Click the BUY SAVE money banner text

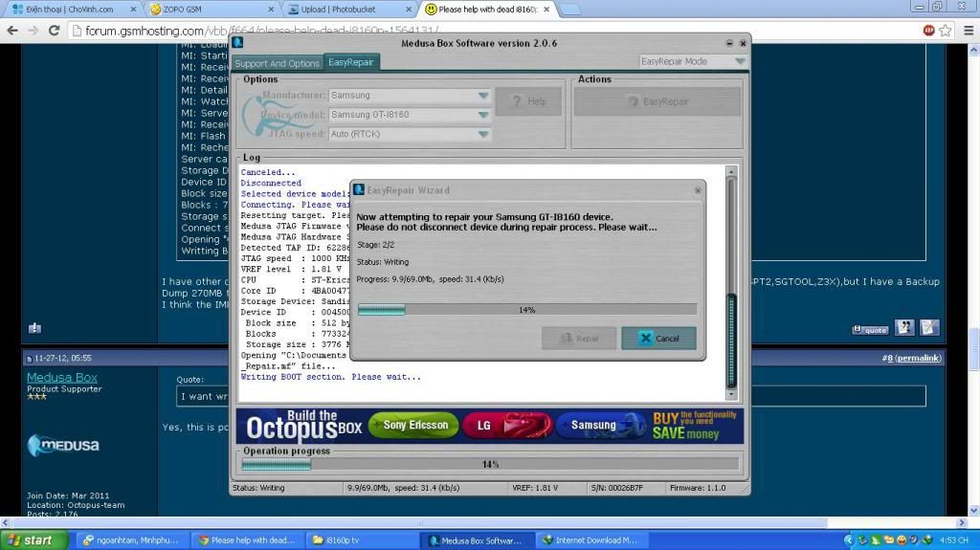tap(694, 426)
